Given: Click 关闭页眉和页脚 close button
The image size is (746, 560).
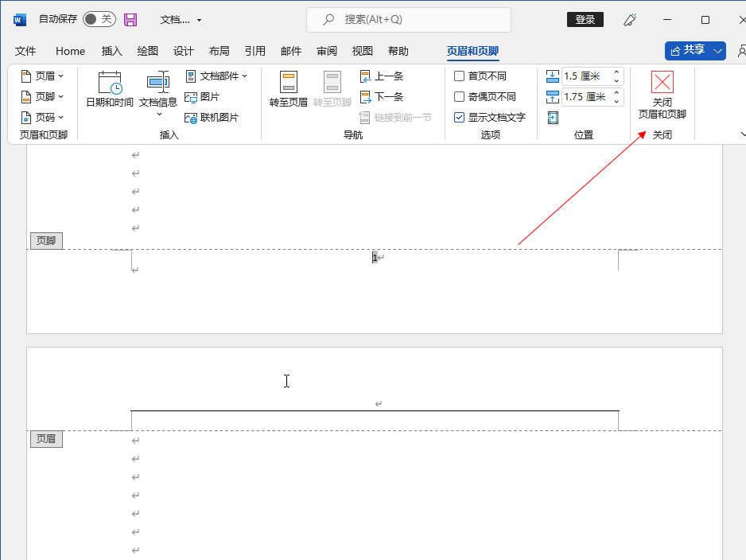Looking at the screenshot, I should click(662, 95).
